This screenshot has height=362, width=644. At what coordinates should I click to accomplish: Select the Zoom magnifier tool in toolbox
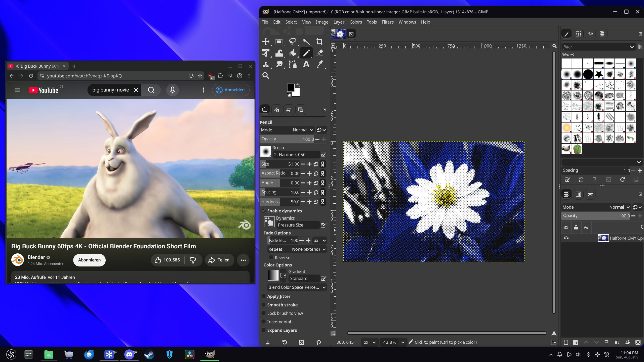pyautogui.click(x=266, y=75)
